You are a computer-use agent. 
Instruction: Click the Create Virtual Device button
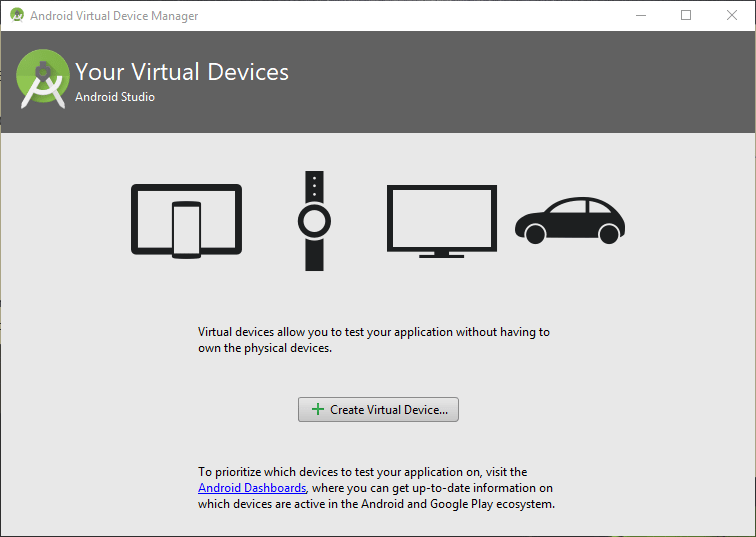[x=378, y=410]
